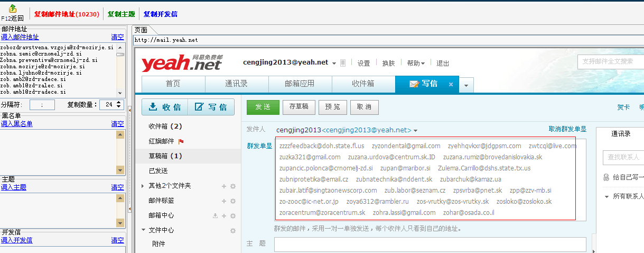Click the 取消群发单显 link
The height and width of the screenshot is (253, 644).
click(x=567, y=129)
